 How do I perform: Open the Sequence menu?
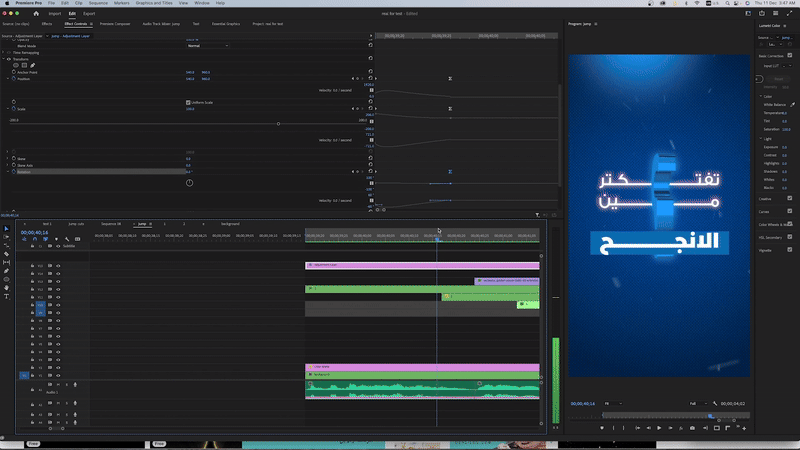pyautogui.click(x=98, y=3)
